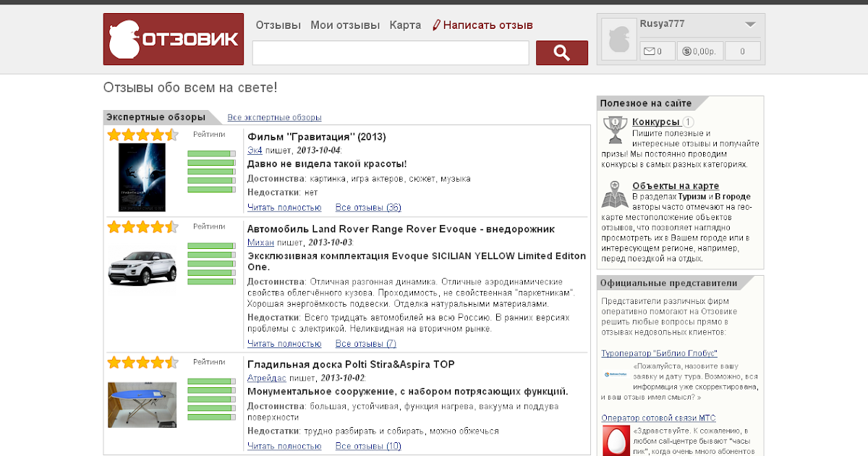
Task: Expand the Rusya777 account dropdown arrow
Action: (750, 25)
